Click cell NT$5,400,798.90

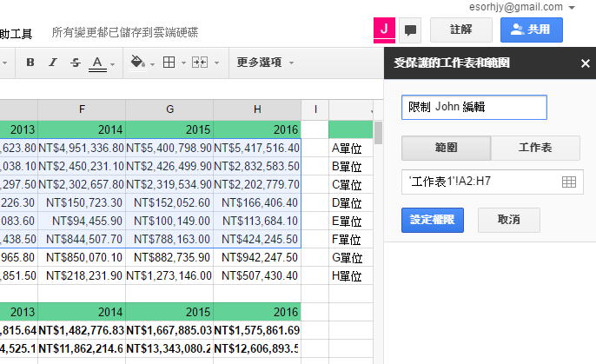pyautogui.click(x=169, y=148)
